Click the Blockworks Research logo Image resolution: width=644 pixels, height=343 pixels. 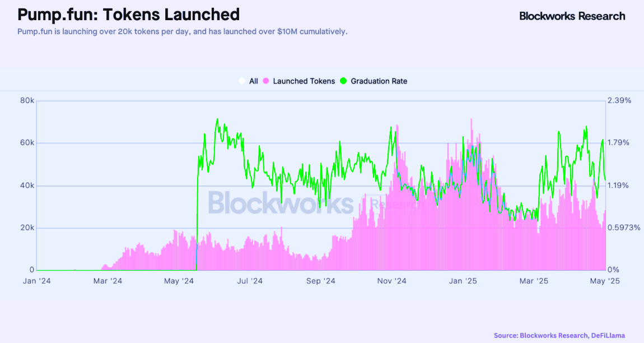coord(572,16)
